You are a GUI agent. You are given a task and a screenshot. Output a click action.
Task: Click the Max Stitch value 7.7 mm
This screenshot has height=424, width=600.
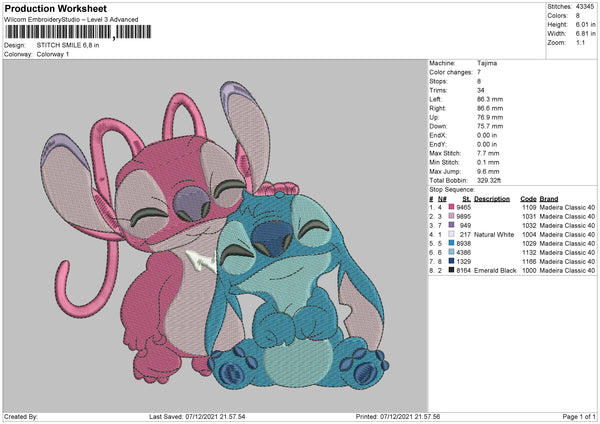click(488, 153)
